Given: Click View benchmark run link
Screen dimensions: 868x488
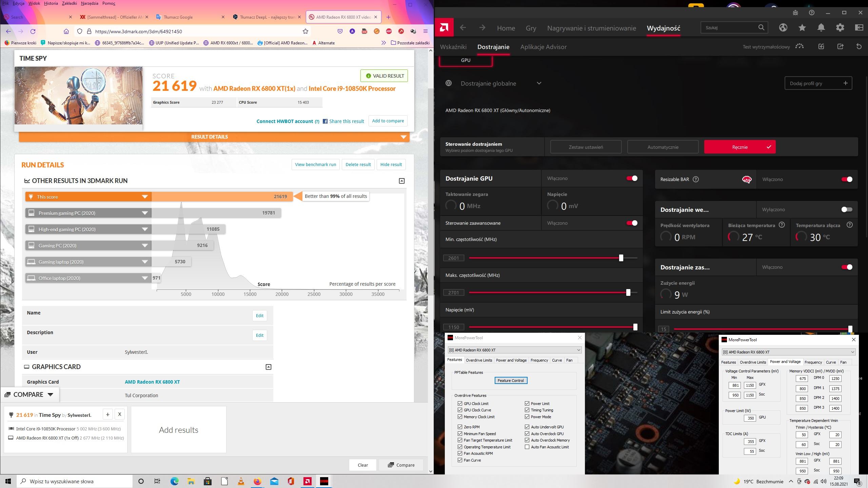Looking at the screenshot, I should (x=315, y=165).
